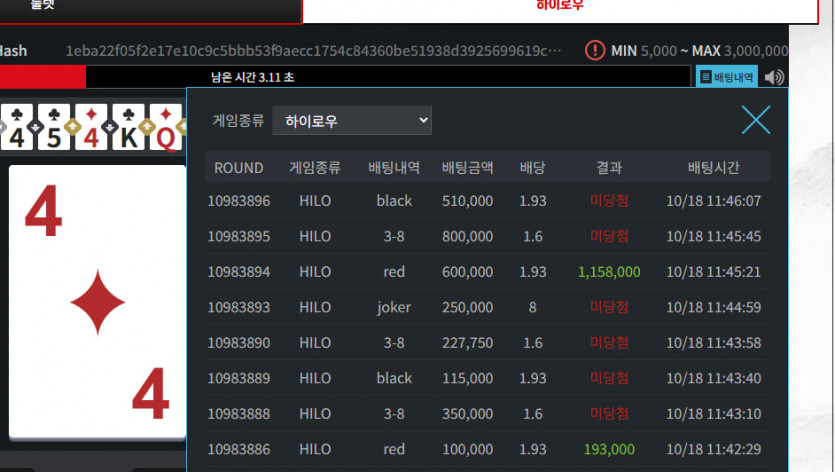Screen dimensions: 835x472
Task: Click the large 4 of diamonds card
Action: coord(97,302)
